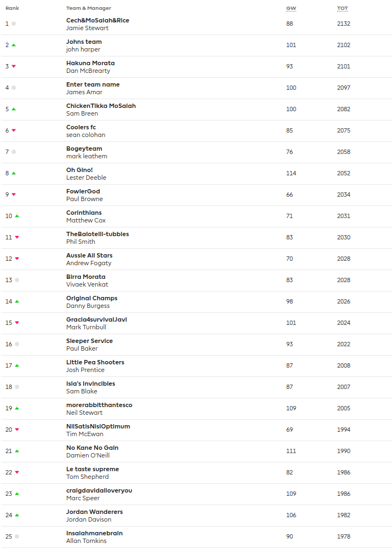Click red down arrow beside rank 11
The image size is (392, 549).
(x=17, y=237)
